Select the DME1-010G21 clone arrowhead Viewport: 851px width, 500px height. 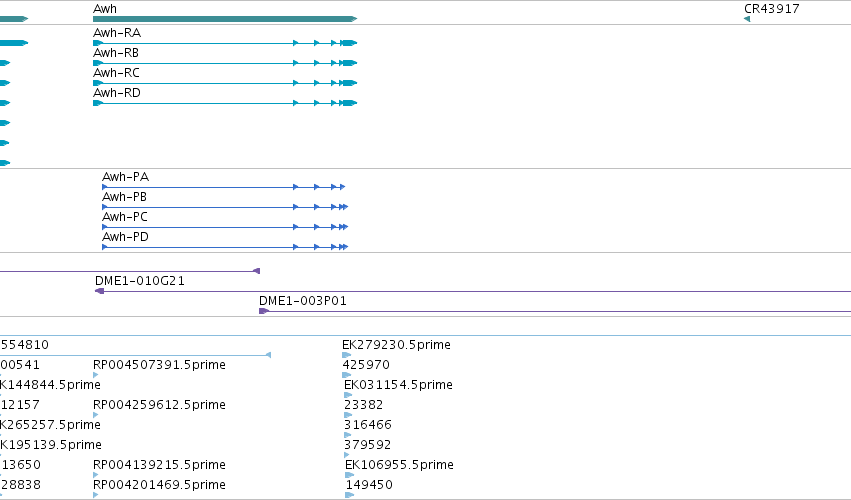(x=99, y=291)
